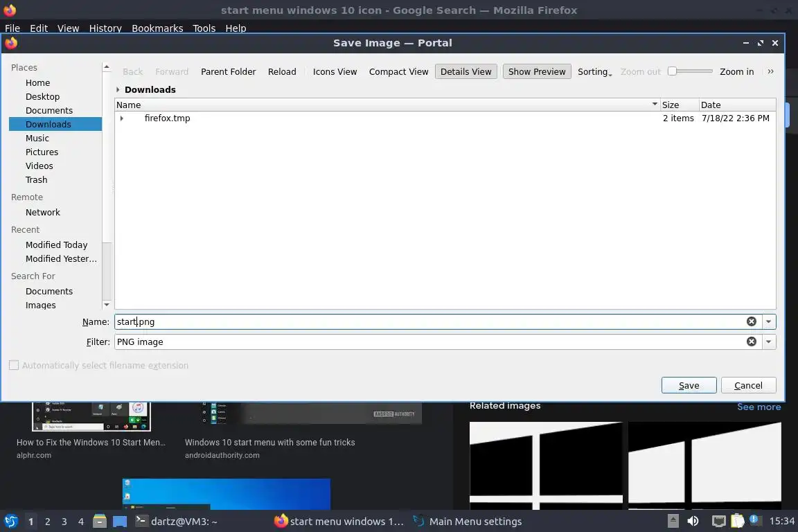Image resolution: width=798 pixels, height=532 pixels.
Task: Click removable media eject tray icon
Action: pos(673,522)
